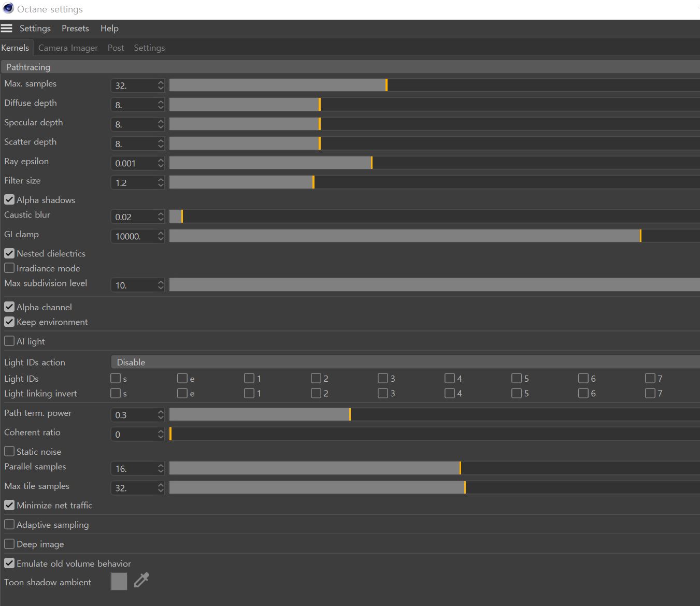Image resolution: width=700 pixels, height=606 pixels.
Task: Check Light linking invert box 6
Action: coord(583,393)
